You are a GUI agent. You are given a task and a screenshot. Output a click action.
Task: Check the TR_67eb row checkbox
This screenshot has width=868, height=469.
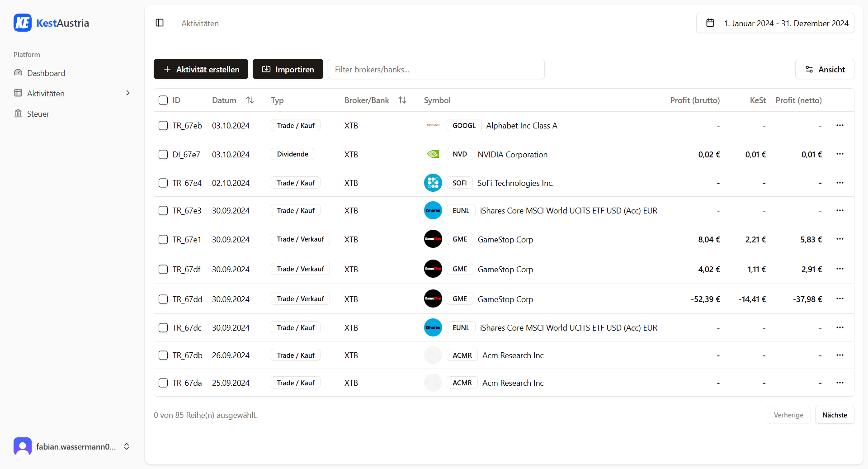coord(163,125)
